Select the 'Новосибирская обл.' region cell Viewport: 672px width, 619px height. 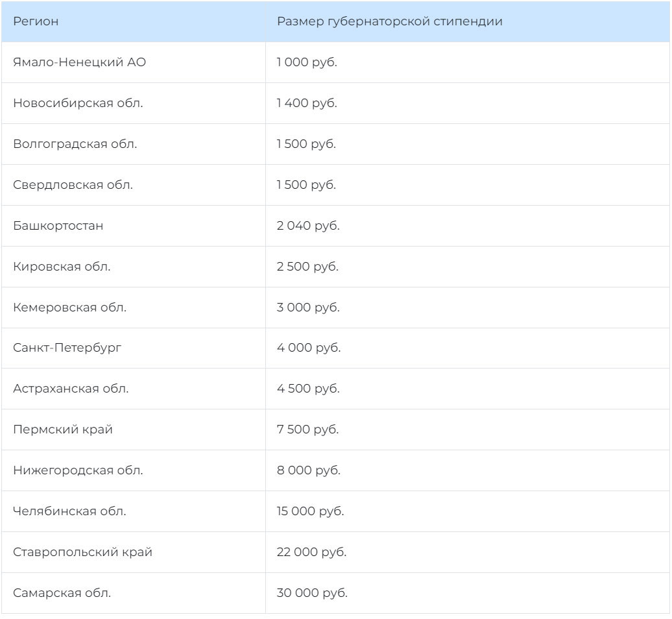78,103
